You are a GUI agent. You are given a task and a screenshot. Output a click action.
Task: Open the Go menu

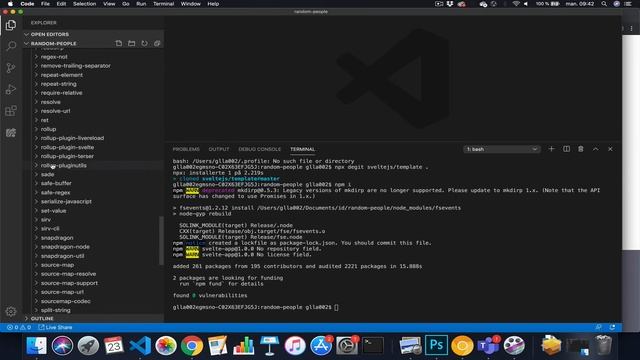(126, 4)
